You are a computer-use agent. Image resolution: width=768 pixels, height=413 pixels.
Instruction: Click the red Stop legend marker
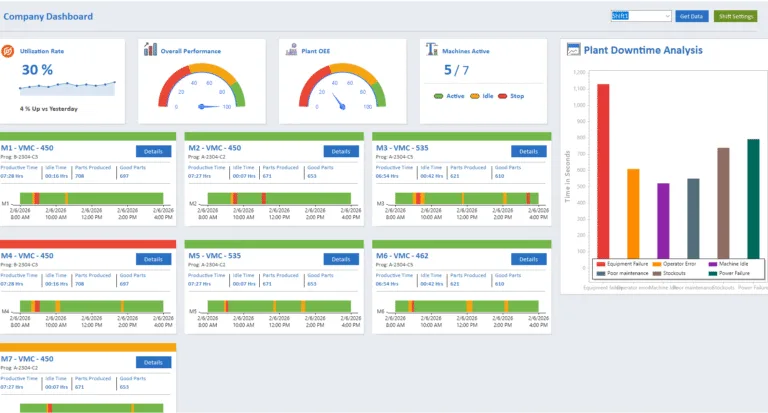(x=503, y=96)
